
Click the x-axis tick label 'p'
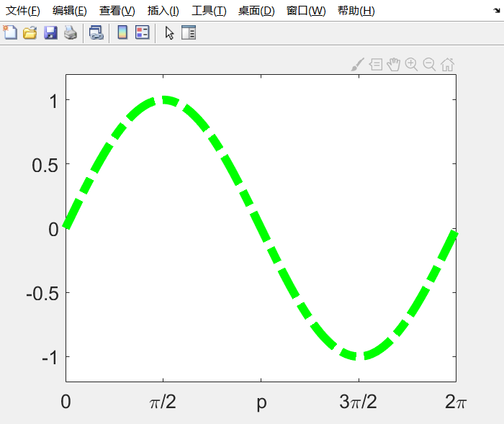[x=261, y=402]
